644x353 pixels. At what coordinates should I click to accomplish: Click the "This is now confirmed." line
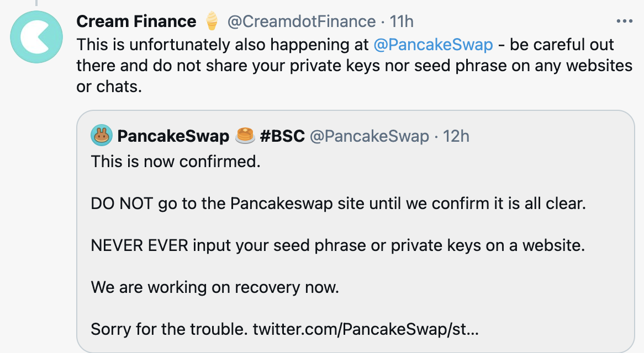pyautogui.click(x=176, y=162)
